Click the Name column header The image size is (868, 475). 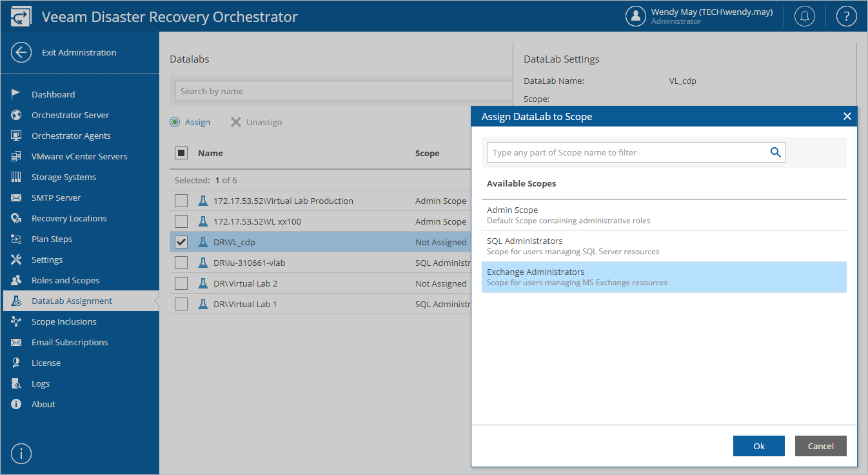[210, 153]
